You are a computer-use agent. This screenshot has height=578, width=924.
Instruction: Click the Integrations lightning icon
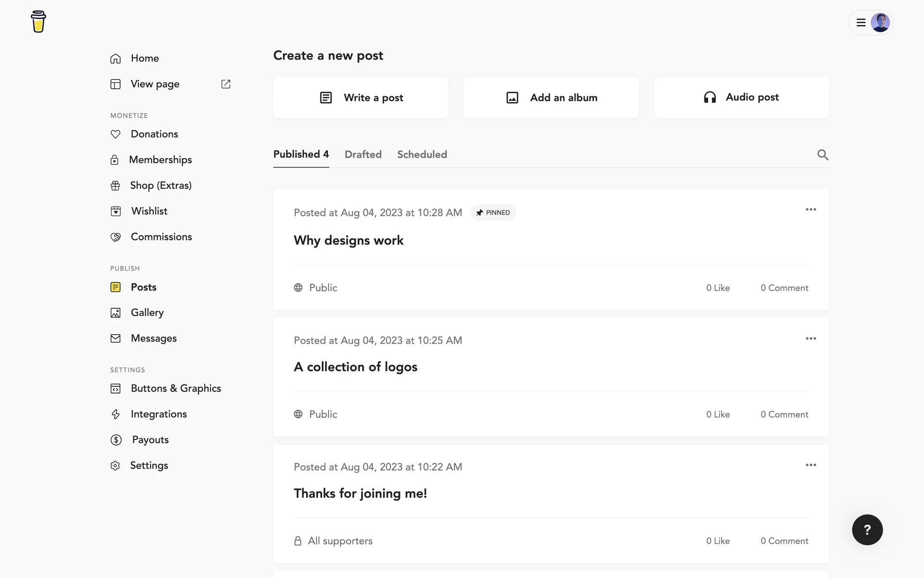click(115, 414)
